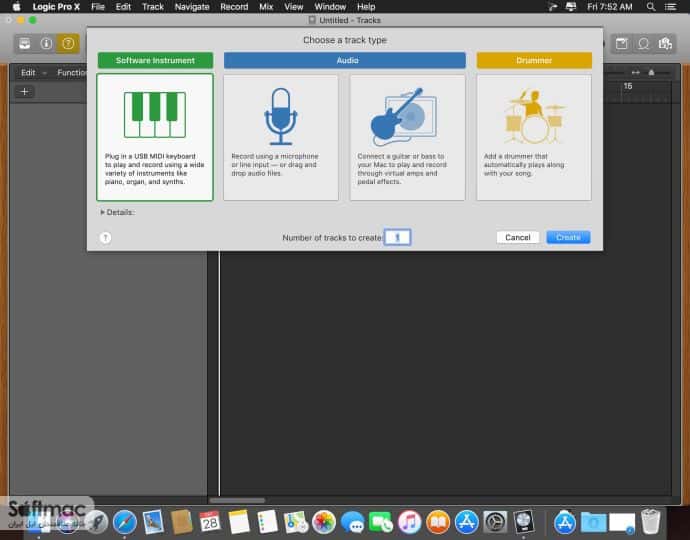Click the yellow Drummer header tab
The image size is (690, 540).
pyautogui.click(x=534, y=60)
